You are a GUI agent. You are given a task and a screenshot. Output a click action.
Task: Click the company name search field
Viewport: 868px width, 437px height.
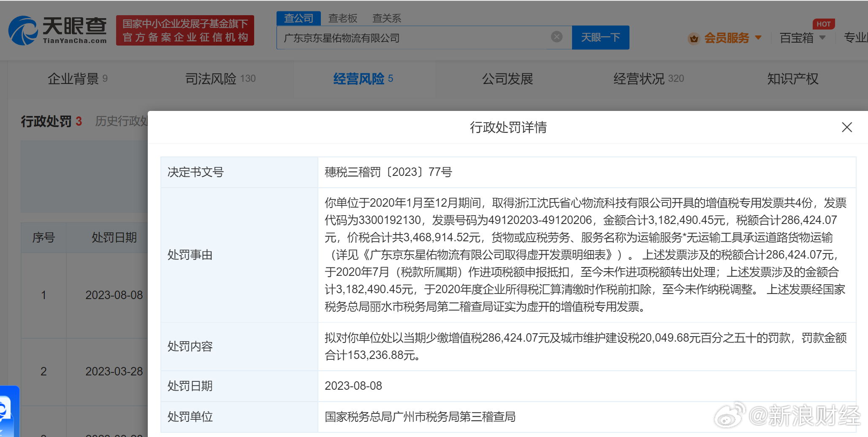[414, 38]
